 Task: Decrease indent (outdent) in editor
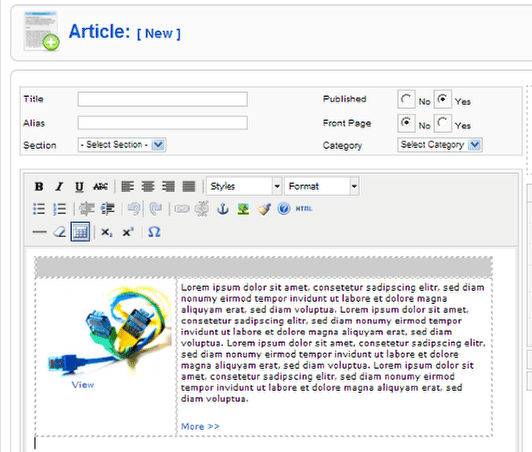tap(87, 209)
